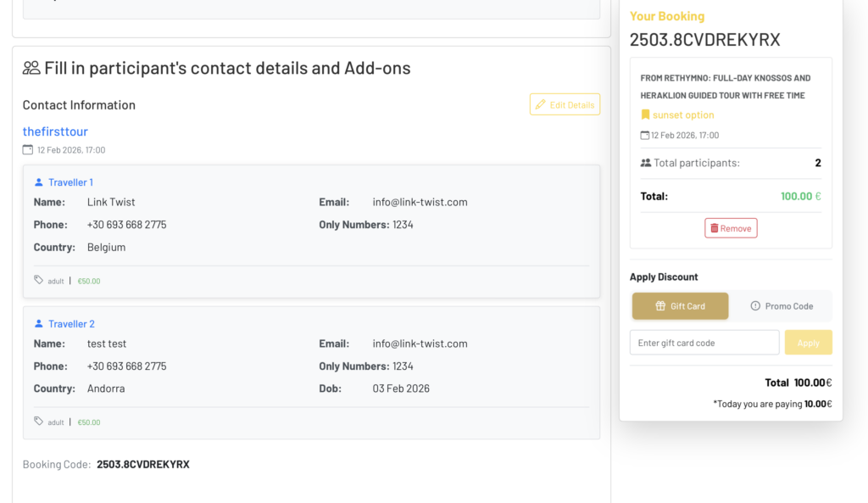Open the thefirsttour link
The image size is (868, 503).
click(x=55, y=131)
